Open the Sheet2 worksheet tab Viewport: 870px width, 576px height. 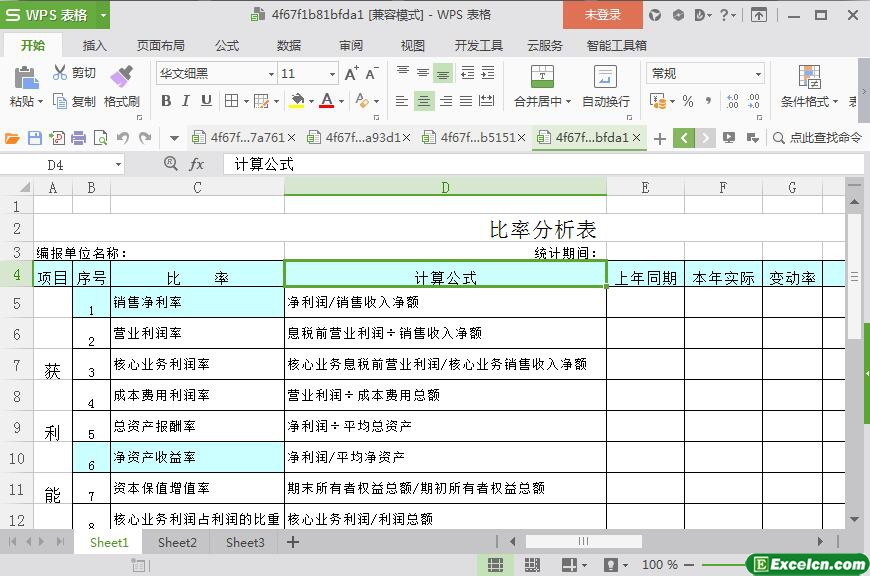tap(177, 542)
